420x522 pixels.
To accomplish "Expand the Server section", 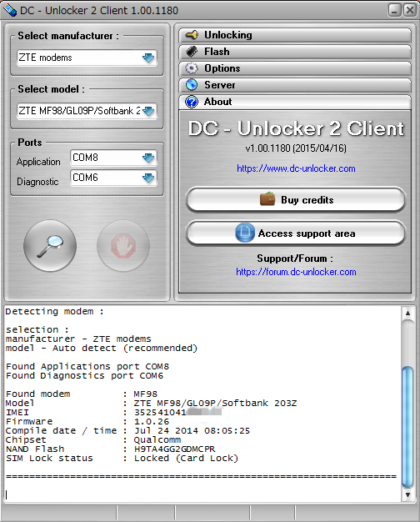I will coord(295,85).
